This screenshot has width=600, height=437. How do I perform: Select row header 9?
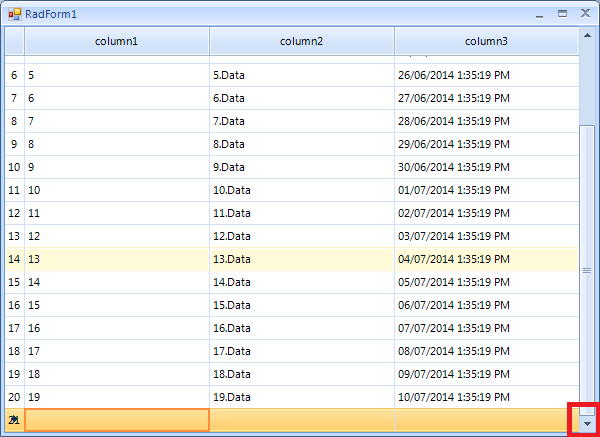coord(15,144)
